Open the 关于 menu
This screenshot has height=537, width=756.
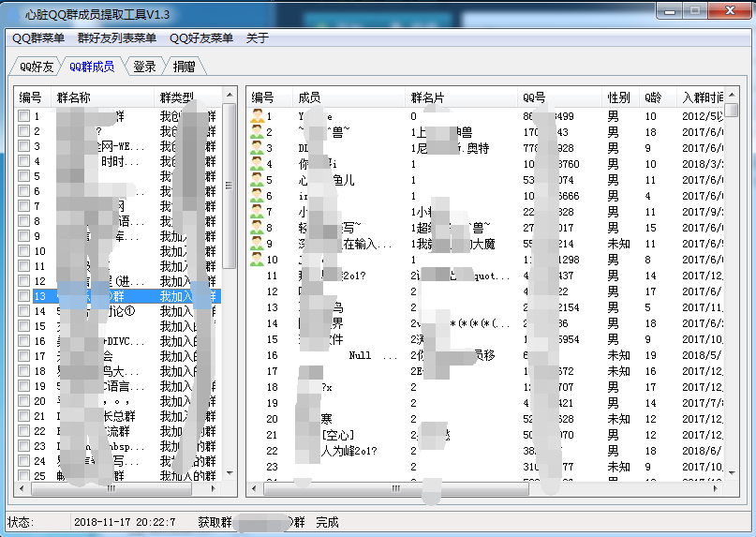pyautogui.click(x=257, y=38)
